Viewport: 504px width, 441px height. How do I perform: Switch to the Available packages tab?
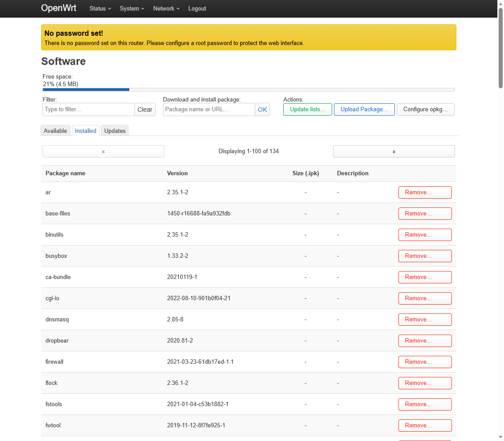coord(55,130)
